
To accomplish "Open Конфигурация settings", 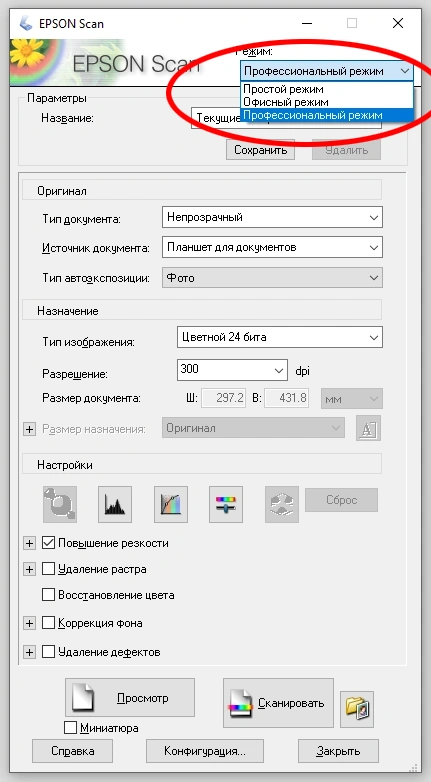I will click(205, 751).
